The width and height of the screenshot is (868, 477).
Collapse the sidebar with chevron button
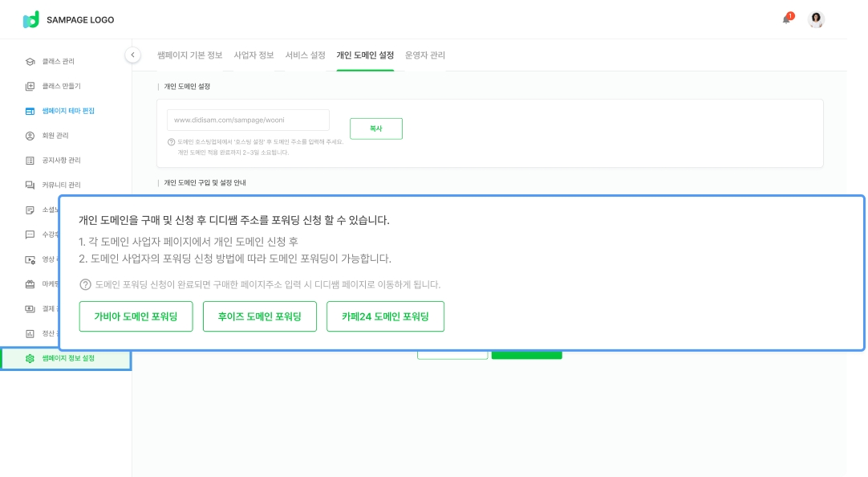132,55
